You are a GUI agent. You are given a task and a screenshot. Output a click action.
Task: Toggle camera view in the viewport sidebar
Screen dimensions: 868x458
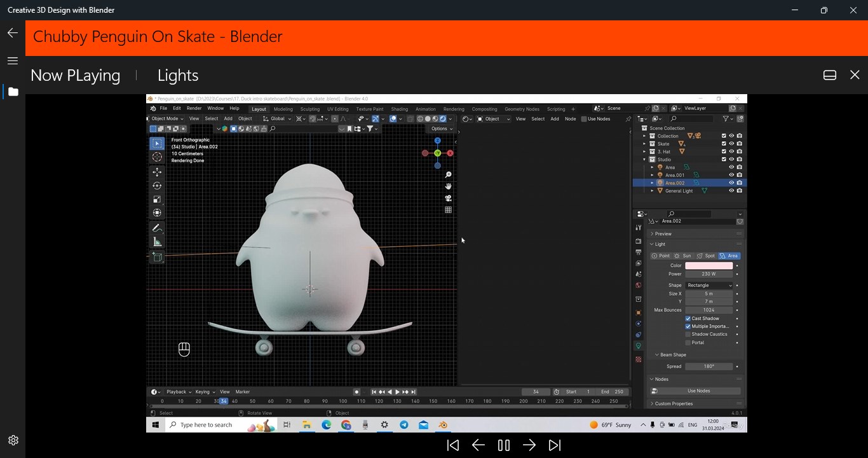pyautogui.click(x=448, y=198)
